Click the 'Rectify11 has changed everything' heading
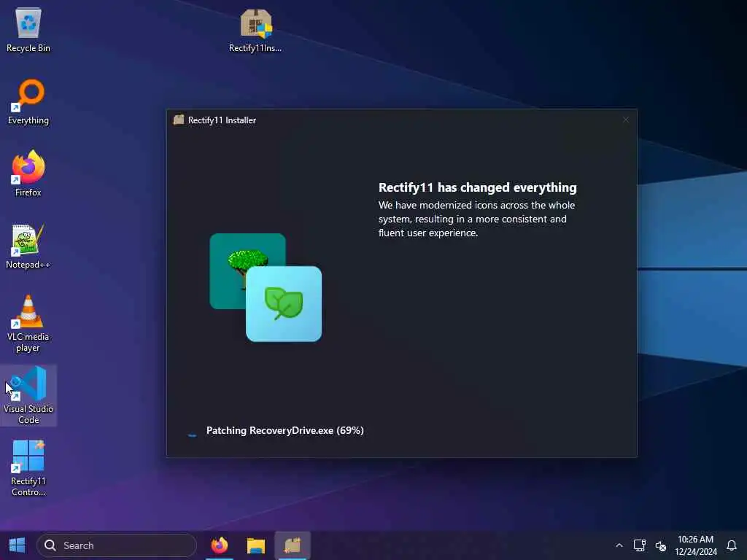The width and height of the screenshot is (747, 560). [477, 187]
